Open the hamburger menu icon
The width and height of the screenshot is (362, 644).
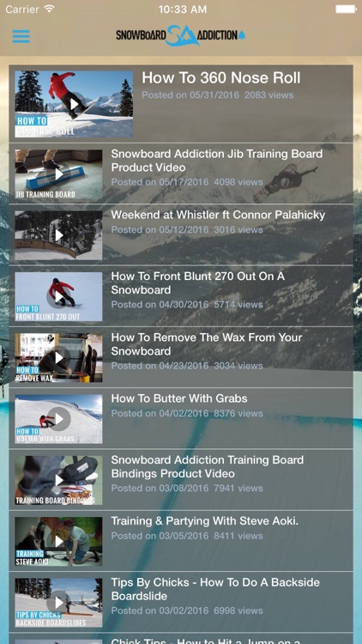point(21,36)
